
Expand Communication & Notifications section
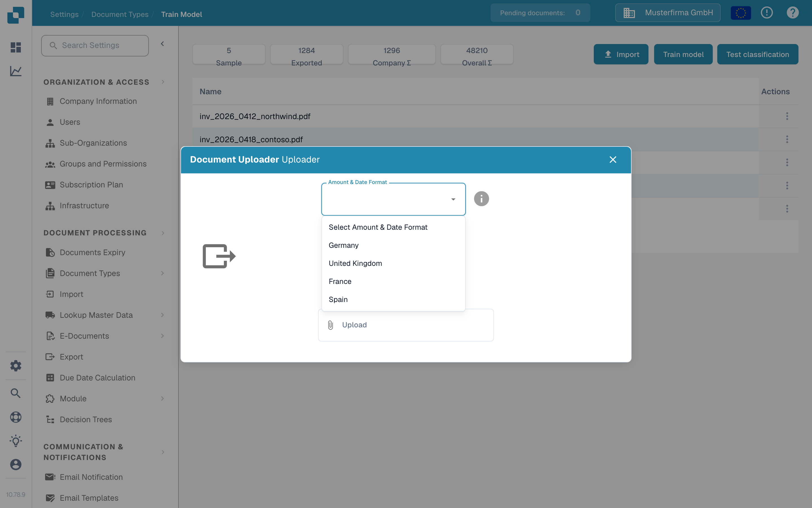[163, 452]
